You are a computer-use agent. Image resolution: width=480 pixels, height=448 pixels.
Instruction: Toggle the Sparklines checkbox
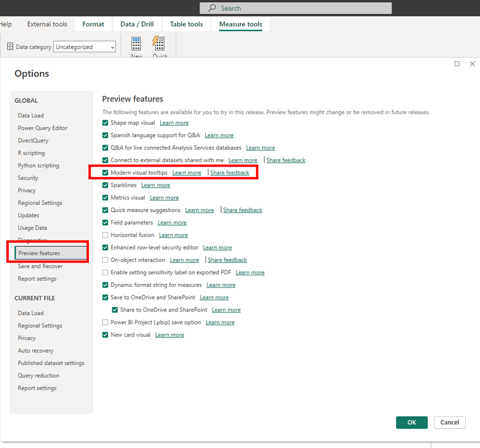click(x=105, y=185)
